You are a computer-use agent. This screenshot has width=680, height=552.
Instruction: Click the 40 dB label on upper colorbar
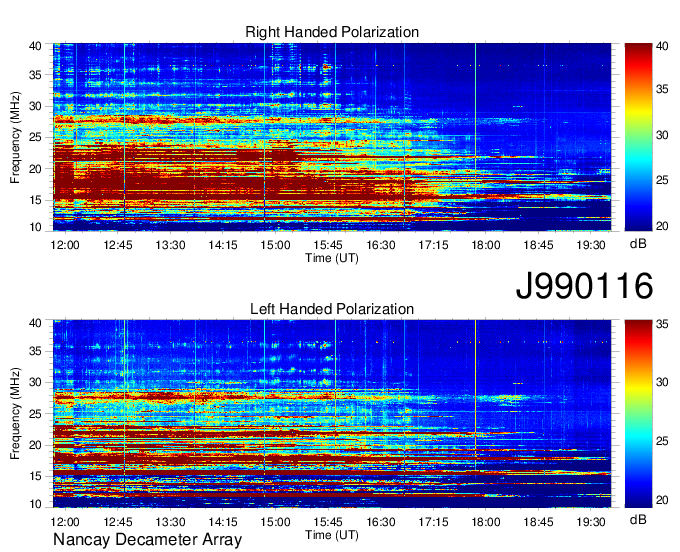[662, 46]
